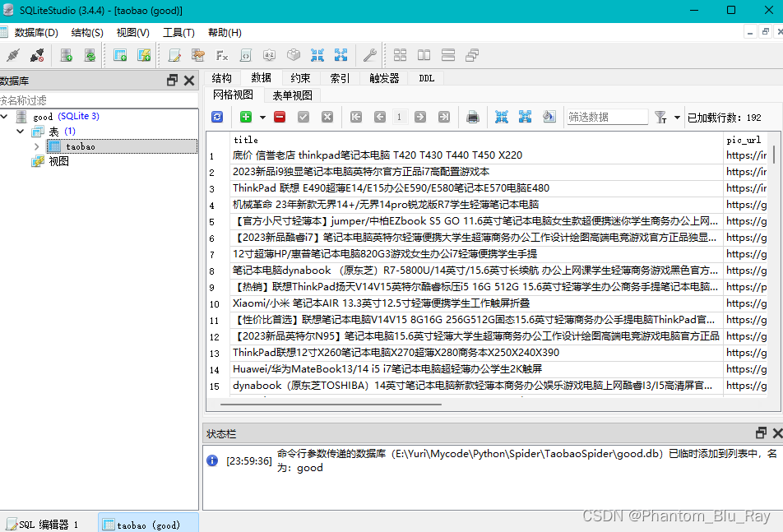
Task: Click the page number field showing 1
Action: (399, 117)
